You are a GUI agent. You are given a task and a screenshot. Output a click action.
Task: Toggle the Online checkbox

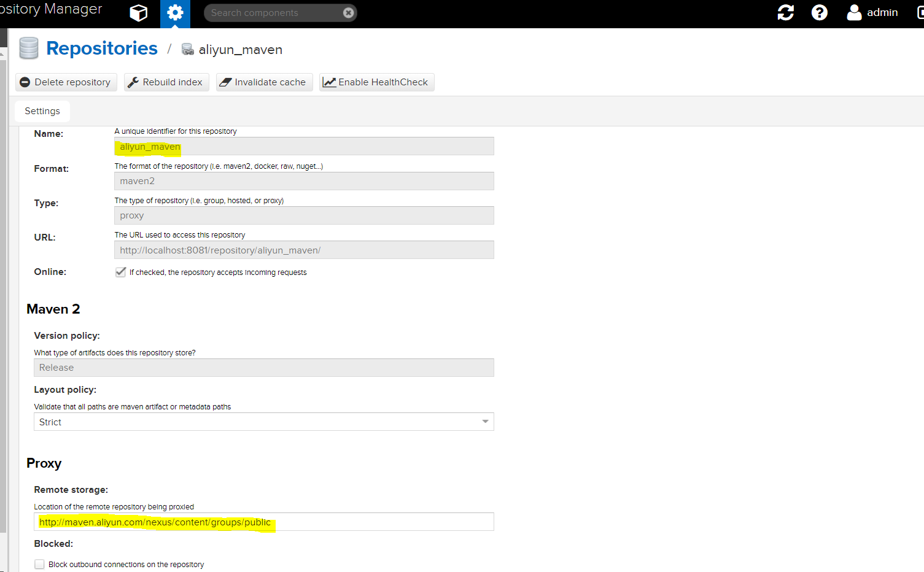point(121,272)
